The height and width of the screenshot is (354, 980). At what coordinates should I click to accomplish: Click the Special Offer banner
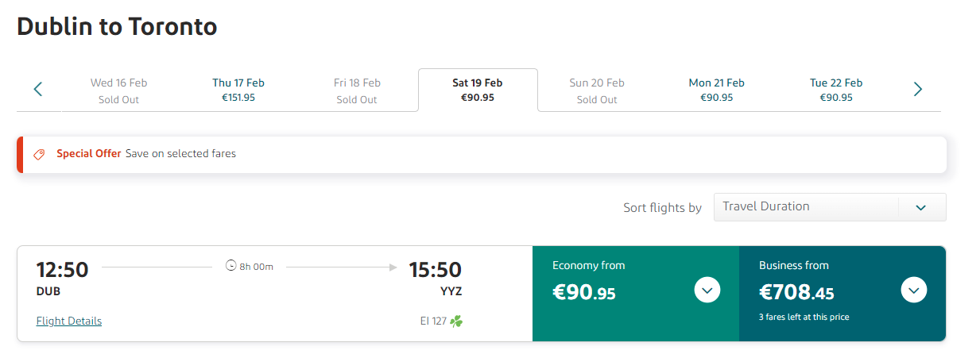pyautogui.click(x=482, y=154)
